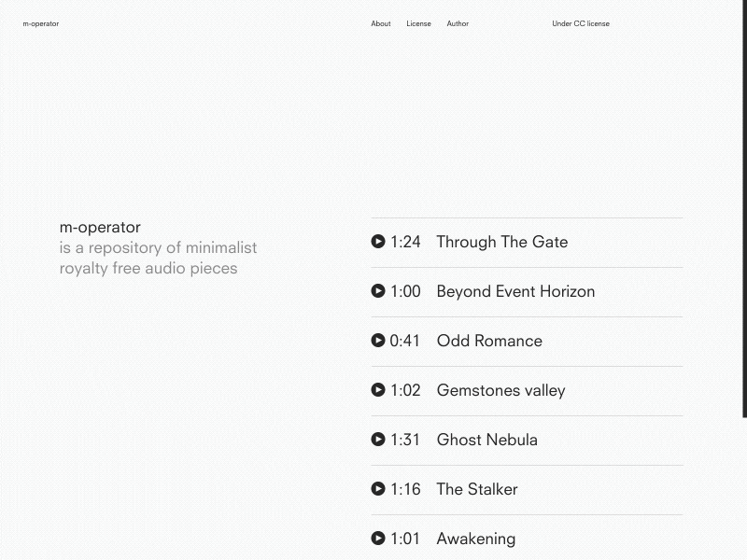
Task: Click the m-operator logo in the header
Action: [x=41, y=23]
